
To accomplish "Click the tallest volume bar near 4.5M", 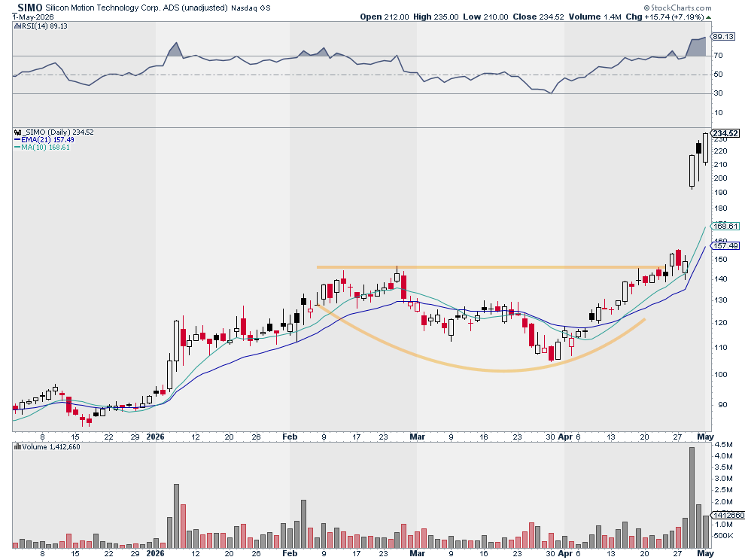I will [692, 498].
